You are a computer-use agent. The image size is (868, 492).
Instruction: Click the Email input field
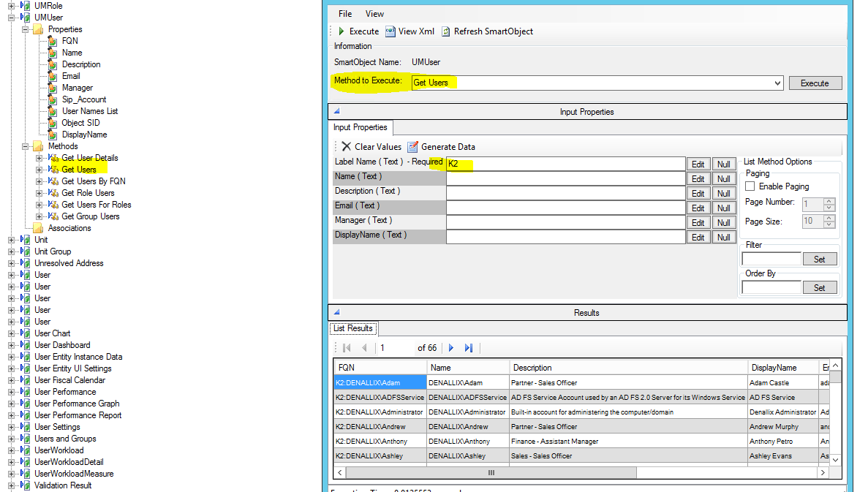[x=566, y=208]
